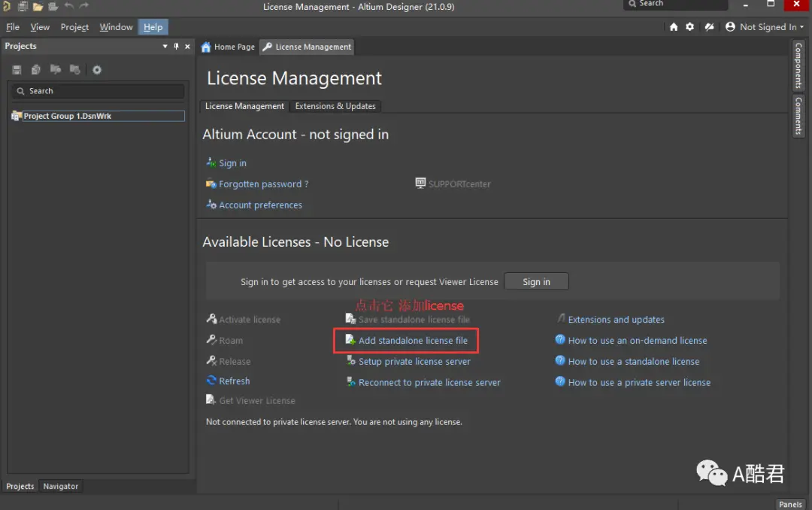
Task: Open Projects panel settings gear icon
Action: pos(97,69)
